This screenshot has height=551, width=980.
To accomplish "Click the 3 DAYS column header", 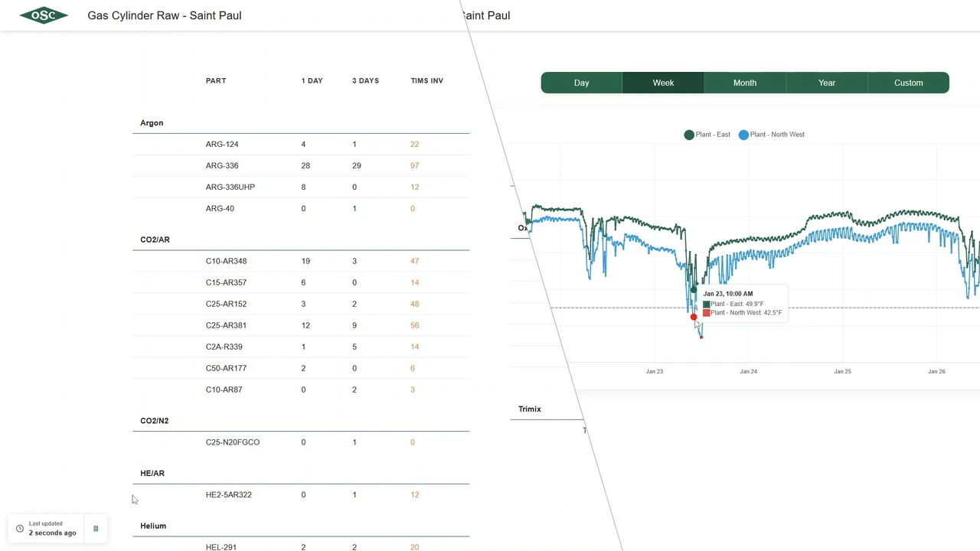I will 365,80.
